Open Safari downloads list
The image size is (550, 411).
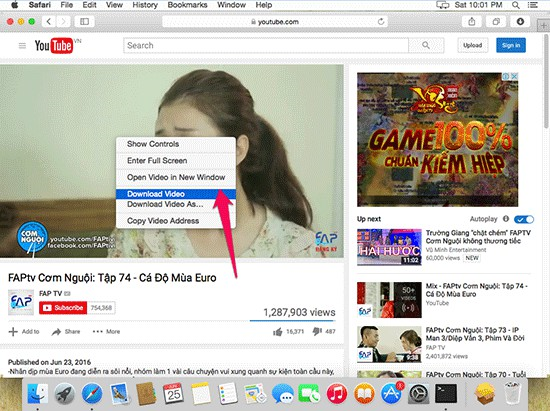coord(520,22)
